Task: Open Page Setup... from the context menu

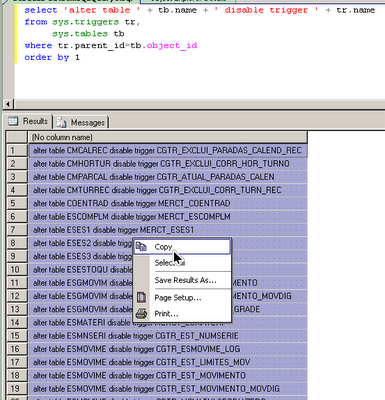Action: 182,298
